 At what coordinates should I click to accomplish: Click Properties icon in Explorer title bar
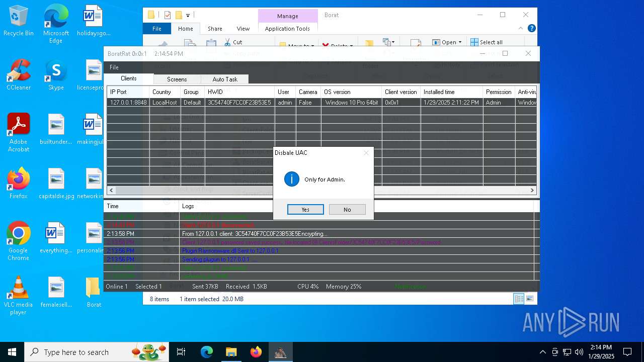(168, 15)
